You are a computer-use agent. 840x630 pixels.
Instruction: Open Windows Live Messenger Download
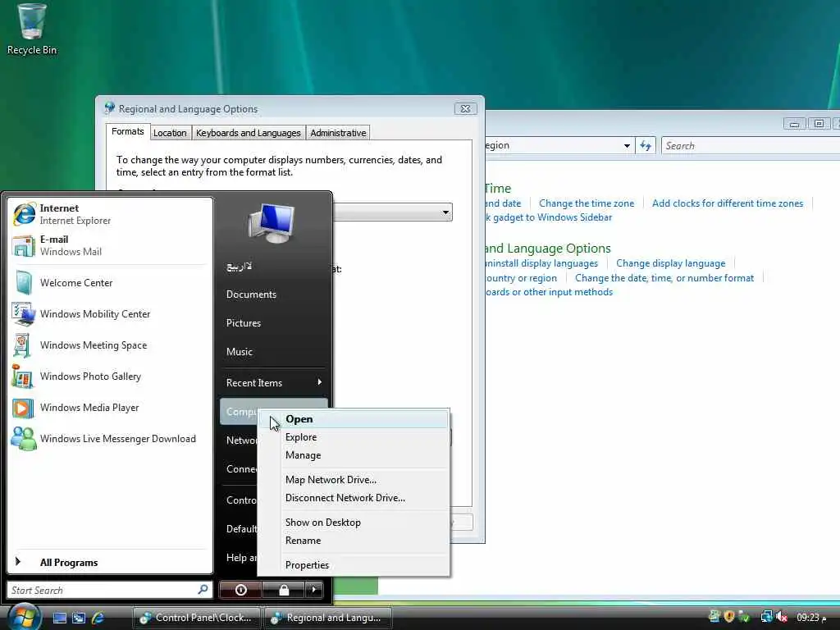click(x=111, y=439)
